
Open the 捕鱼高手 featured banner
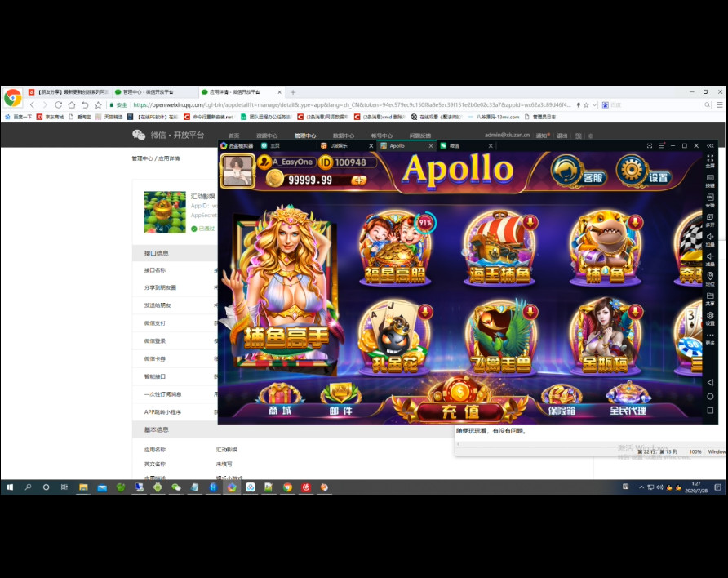click(x=285, y=288)
